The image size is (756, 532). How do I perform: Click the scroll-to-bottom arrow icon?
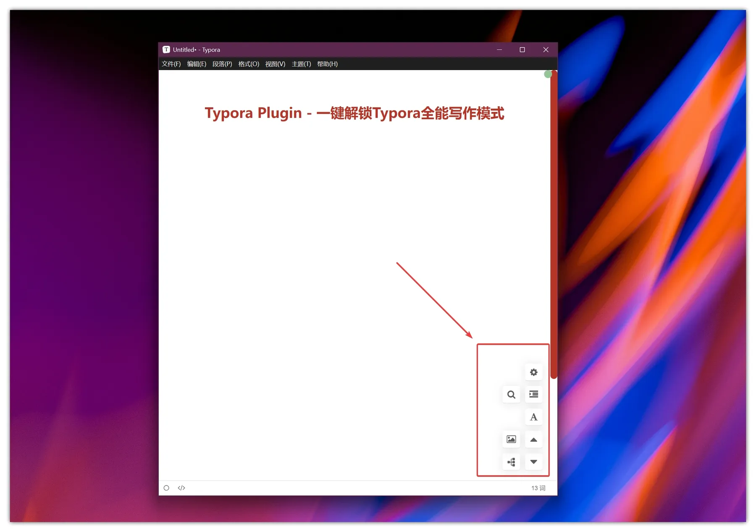click(x=533, y=462)
